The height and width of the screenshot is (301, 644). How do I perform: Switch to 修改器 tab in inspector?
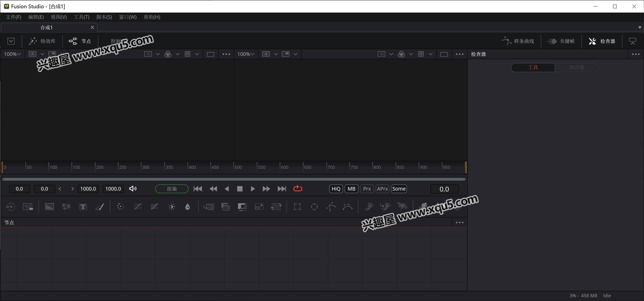click(x=577, y=67)
